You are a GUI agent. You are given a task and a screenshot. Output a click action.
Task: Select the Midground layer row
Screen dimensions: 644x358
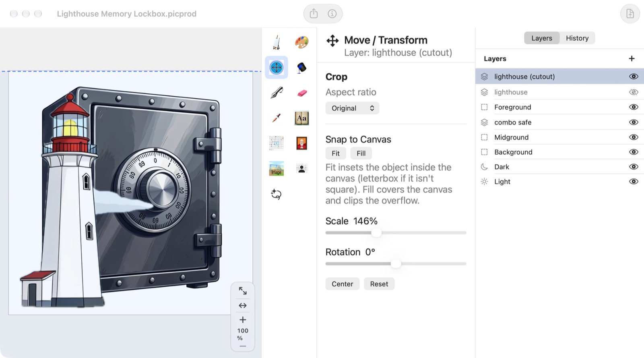tap(559, 137)
